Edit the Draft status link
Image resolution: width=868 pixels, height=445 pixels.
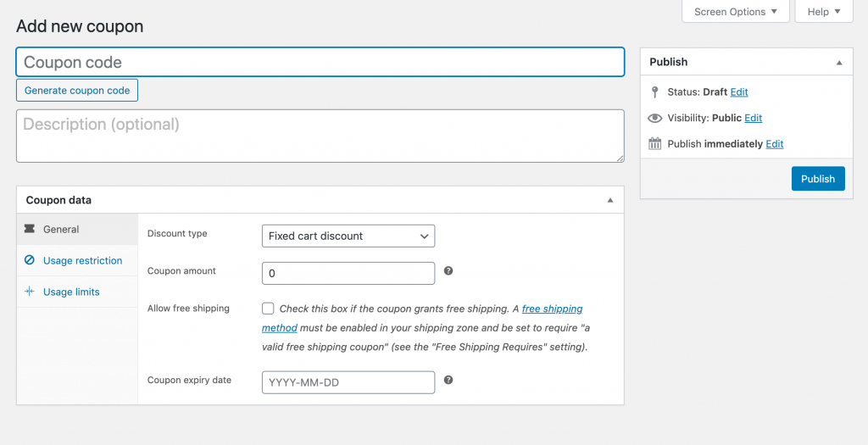click(x=739, y=92)
